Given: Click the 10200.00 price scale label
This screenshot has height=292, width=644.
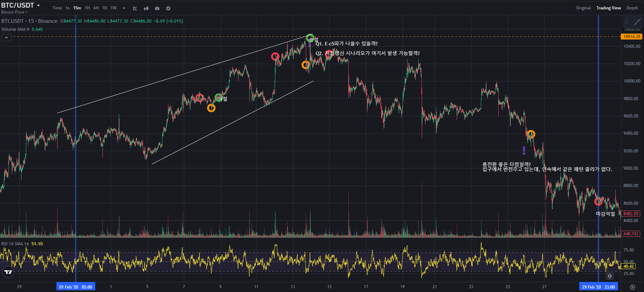Looking at the screenshot, I should pyautogui.click(x=632, y=64).
